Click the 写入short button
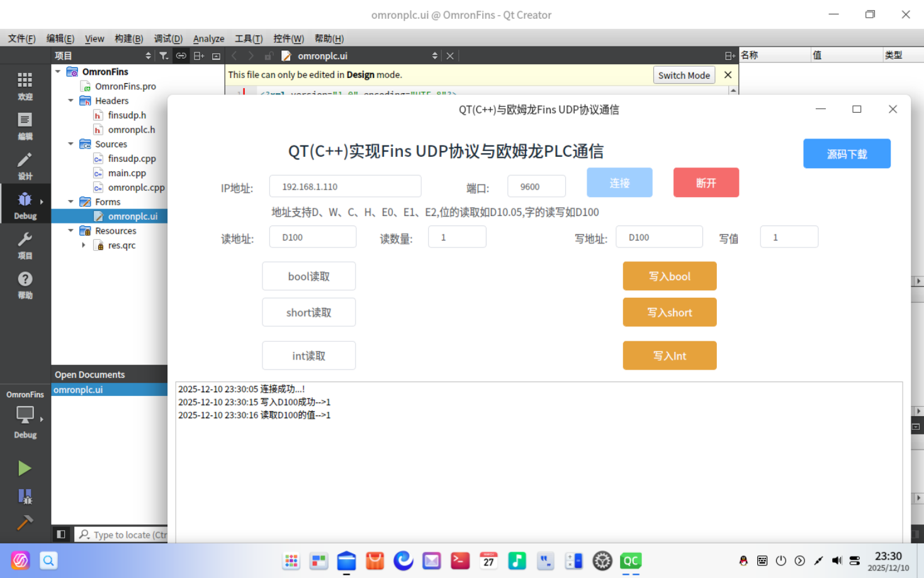Image resolution: width=924 pixels, height=578 pixels. [x=670, y=312]
